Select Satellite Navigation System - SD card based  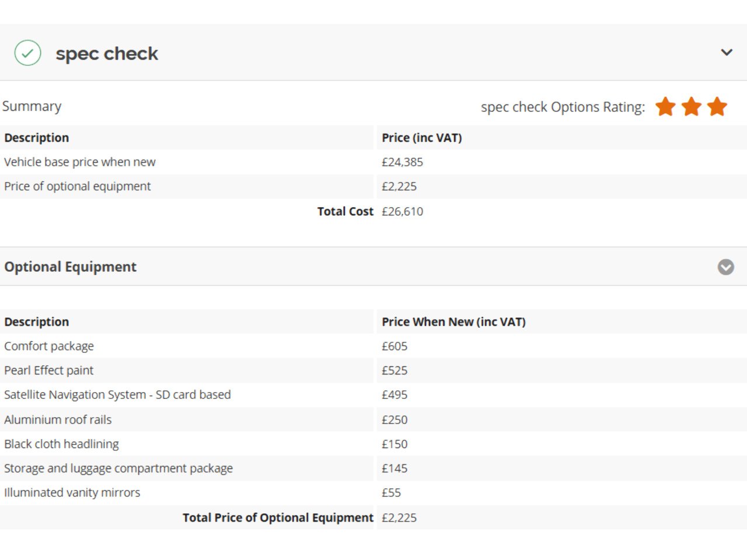(x=117, y=395)
